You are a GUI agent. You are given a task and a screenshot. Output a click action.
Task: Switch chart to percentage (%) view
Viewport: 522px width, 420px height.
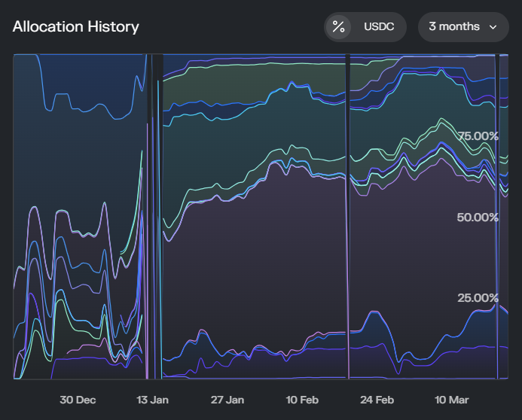[339, 27]
